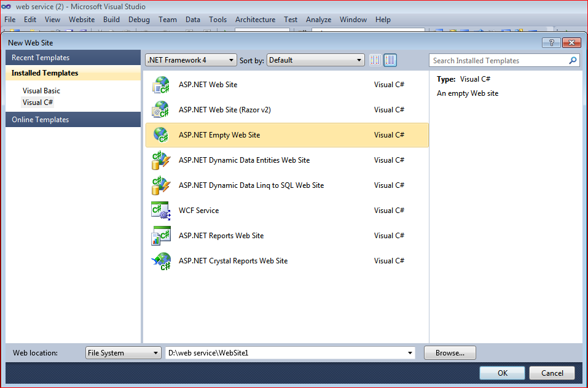
Task: Select the "WCF Service" template name
Action: click(x=198, y=211)
